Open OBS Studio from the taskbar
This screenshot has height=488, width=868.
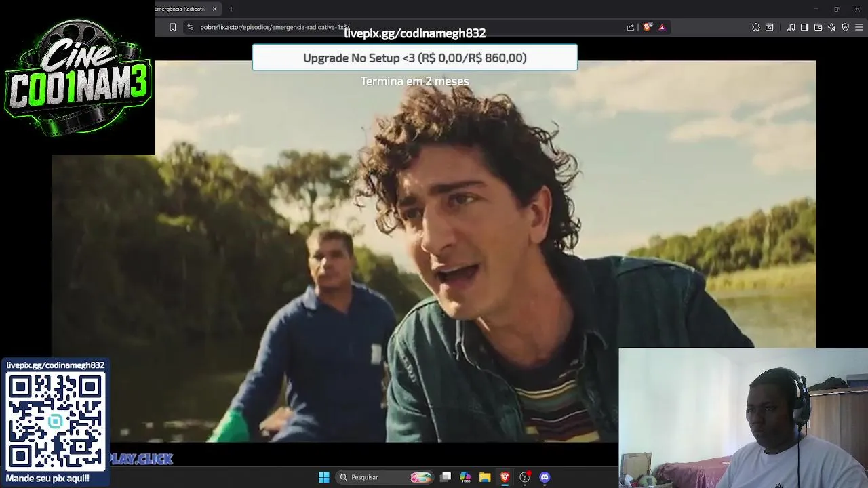(524, 477)
